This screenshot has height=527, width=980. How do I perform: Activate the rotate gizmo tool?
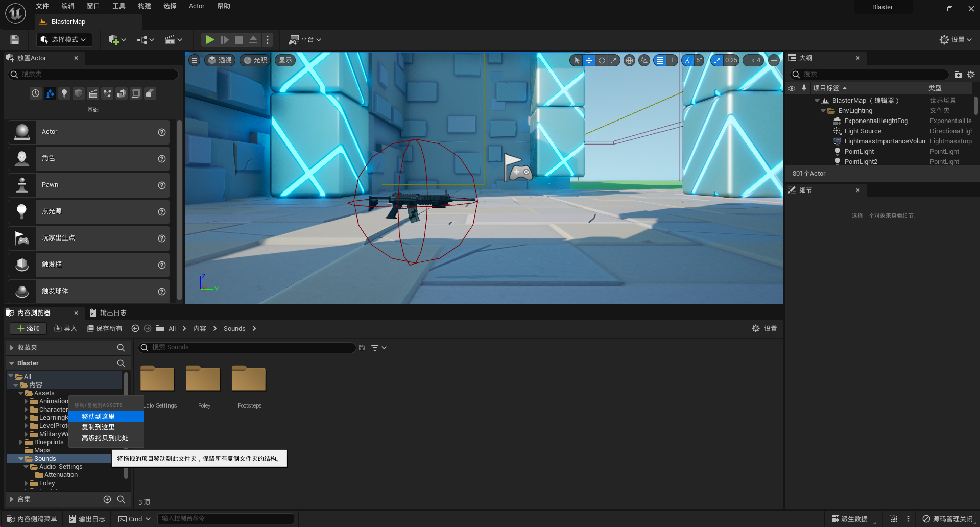602,60
